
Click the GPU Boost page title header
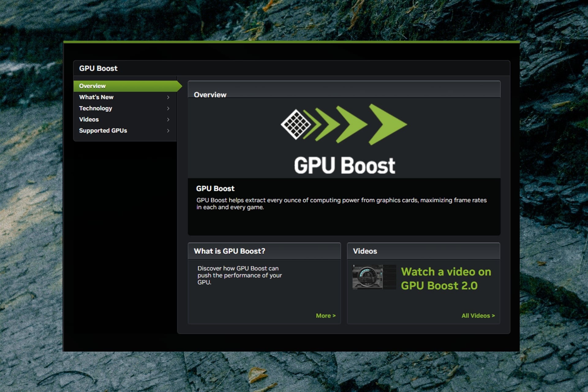[x=98, y=69]
